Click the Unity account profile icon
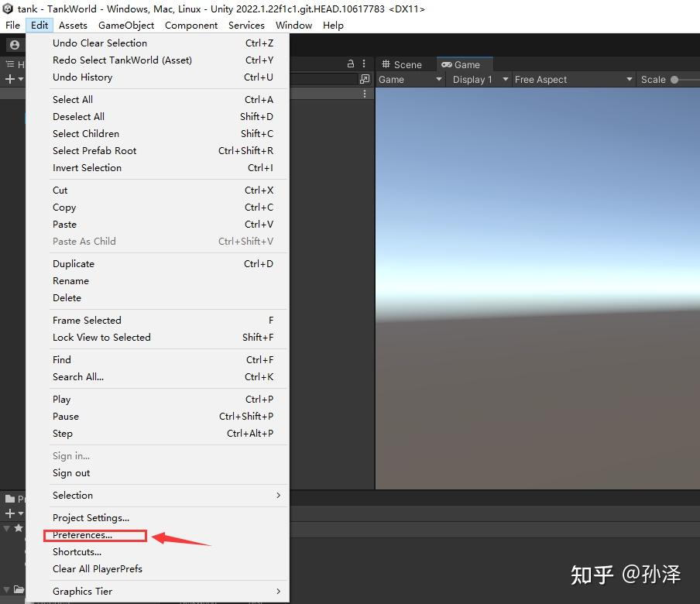Image resolution: width=700 pixels, height=604 pixels. [13, 44]
